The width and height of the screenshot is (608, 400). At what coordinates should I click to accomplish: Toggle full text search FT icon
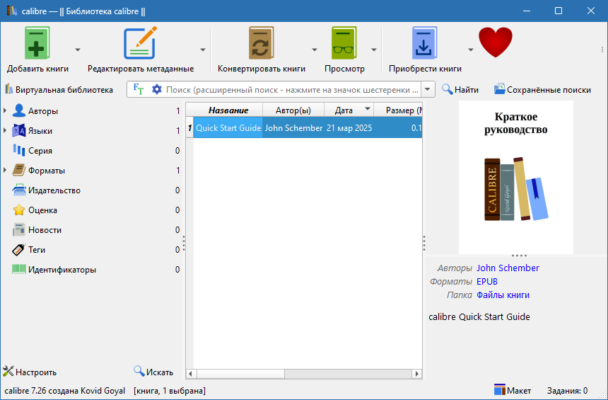click(x=138, y=90)
